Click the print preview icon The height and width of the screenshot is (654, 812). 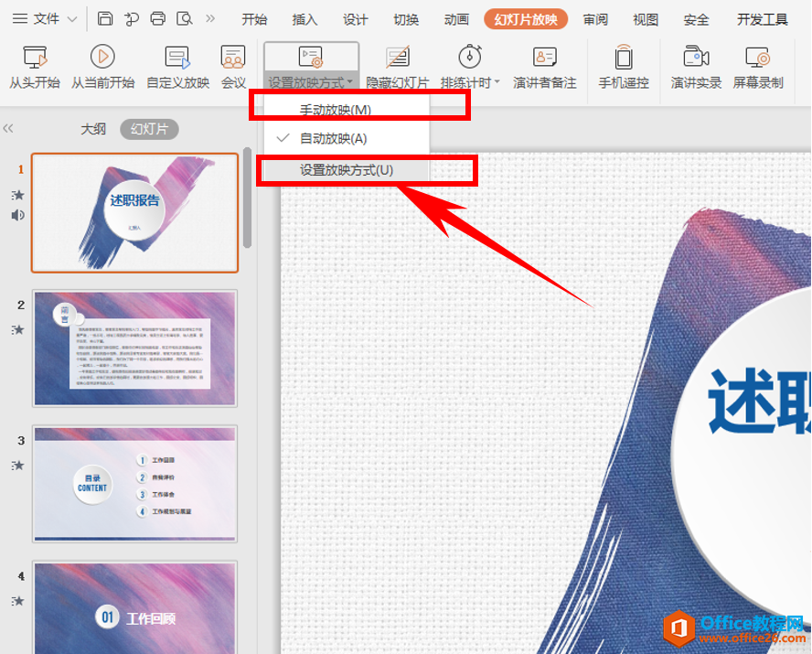[185, 19]
